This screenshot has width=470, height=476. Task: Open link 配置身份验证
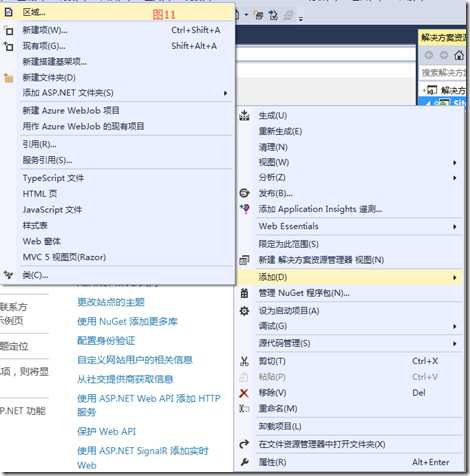click(106, 341)
